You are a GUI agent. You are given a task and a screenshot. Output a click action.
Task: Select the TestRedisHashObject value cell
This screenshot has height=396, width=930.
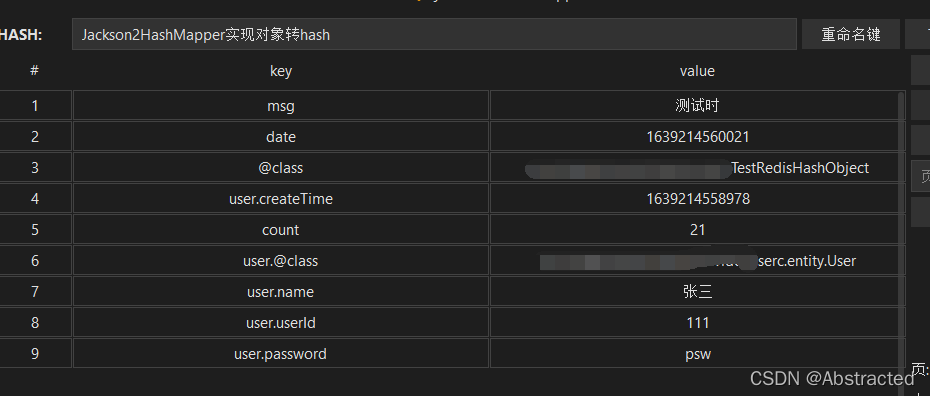click(698, 168)
